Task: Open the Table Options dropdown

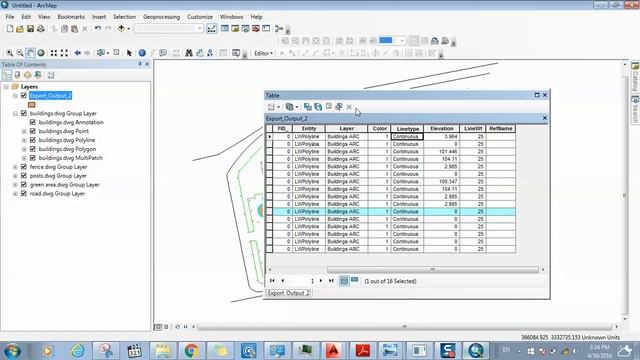Action: (273, 107)
